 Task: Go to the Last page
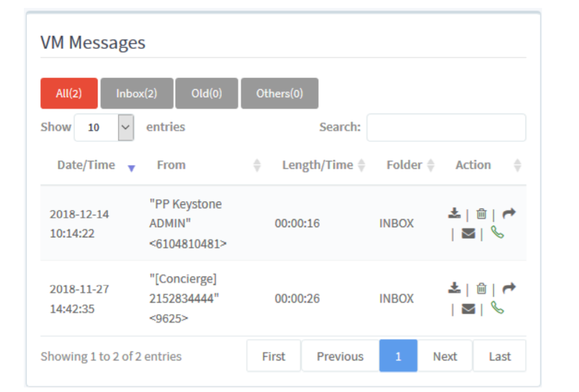(x=499, y=356)
